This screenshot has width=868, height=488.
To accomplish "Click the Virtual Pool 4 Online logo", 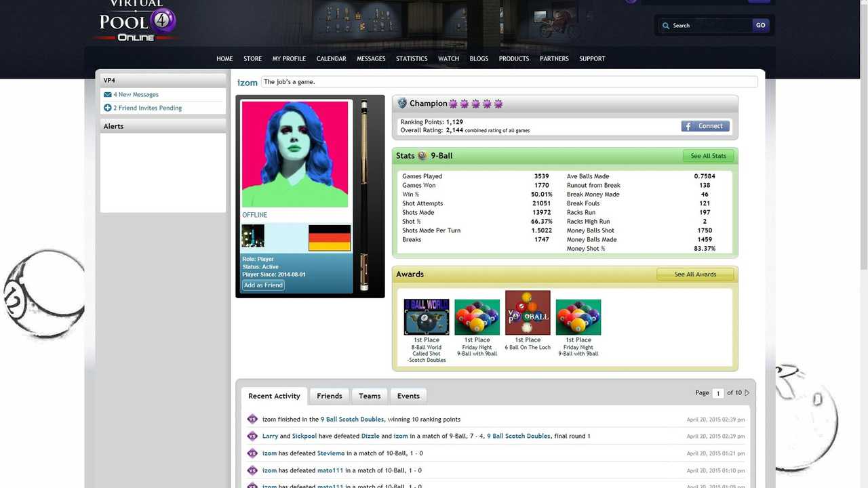I will (x=137, y=22).
